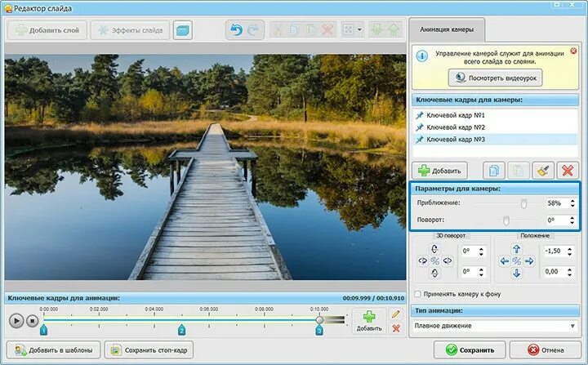This screenshot has height=365, width=588.
Task: Click the Приближение slider handle
Action: click(x=523, y=203)
